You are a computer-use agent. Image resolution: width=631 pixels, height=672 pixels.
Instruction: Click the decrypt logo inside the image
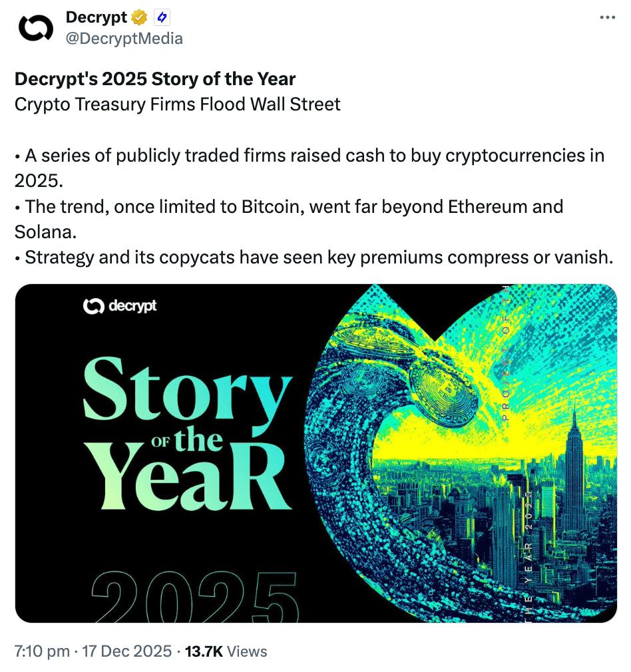[x=120, y=306]
